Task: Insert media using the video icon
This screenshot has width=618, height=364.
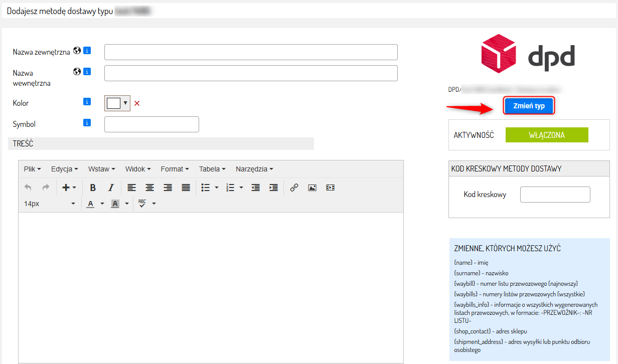Action: click(330, 188)
